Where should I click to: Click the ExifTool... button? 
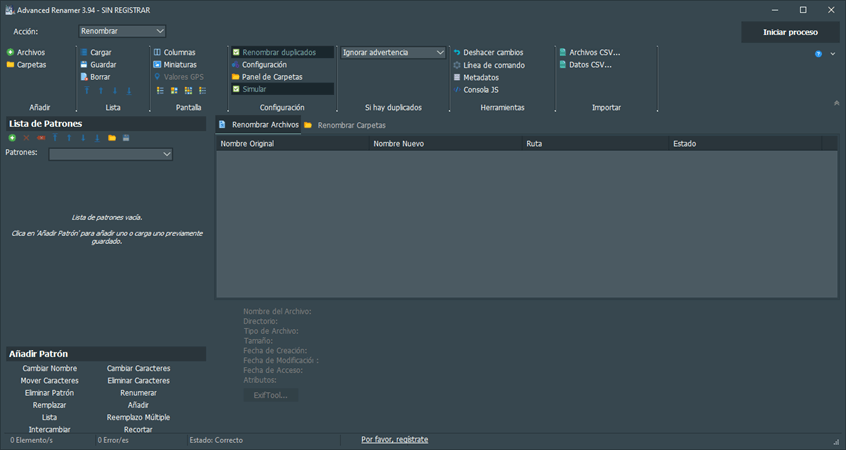(x=271, y=396)
